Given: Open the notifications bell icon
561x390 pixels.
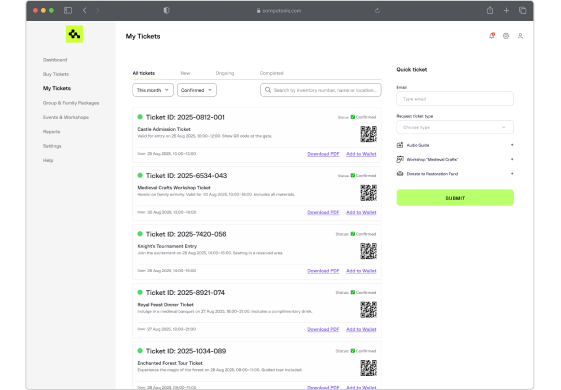Looking at the screenshot, I should [x=492, y=36].
